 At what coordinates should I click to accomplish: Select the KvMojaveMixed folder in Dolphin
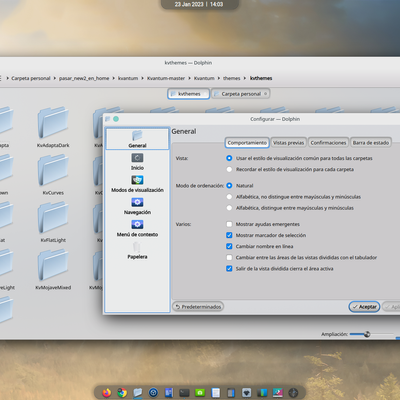[53, 269]
